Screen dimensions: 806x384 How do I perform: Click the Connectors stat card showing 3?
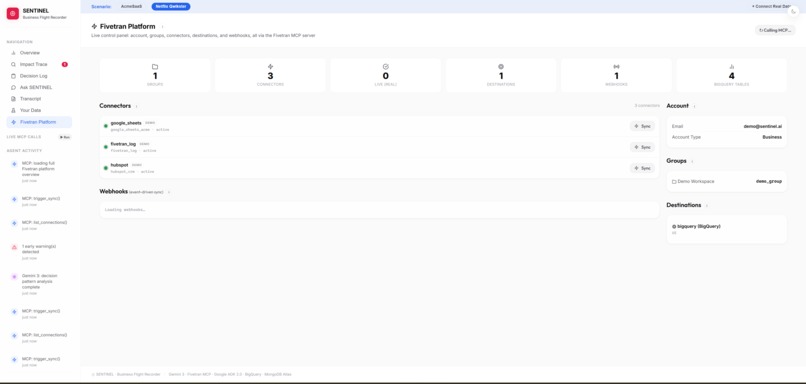[x=270, y=75]
